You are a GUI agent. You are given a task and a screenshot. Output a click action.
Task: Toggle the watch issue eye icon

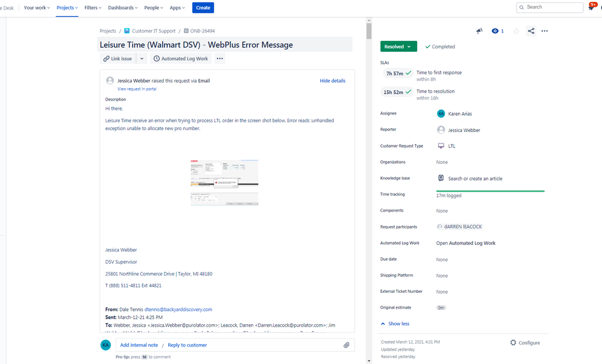pos(495,31)
